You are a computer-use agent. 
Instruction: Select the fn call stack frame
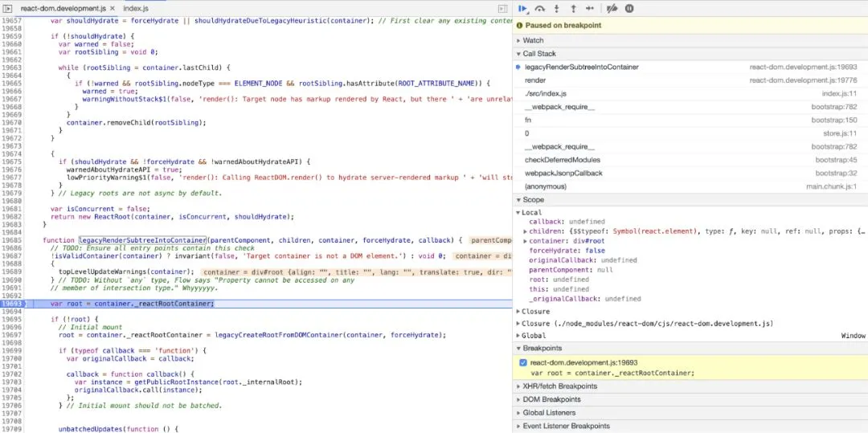coord(690,120)
